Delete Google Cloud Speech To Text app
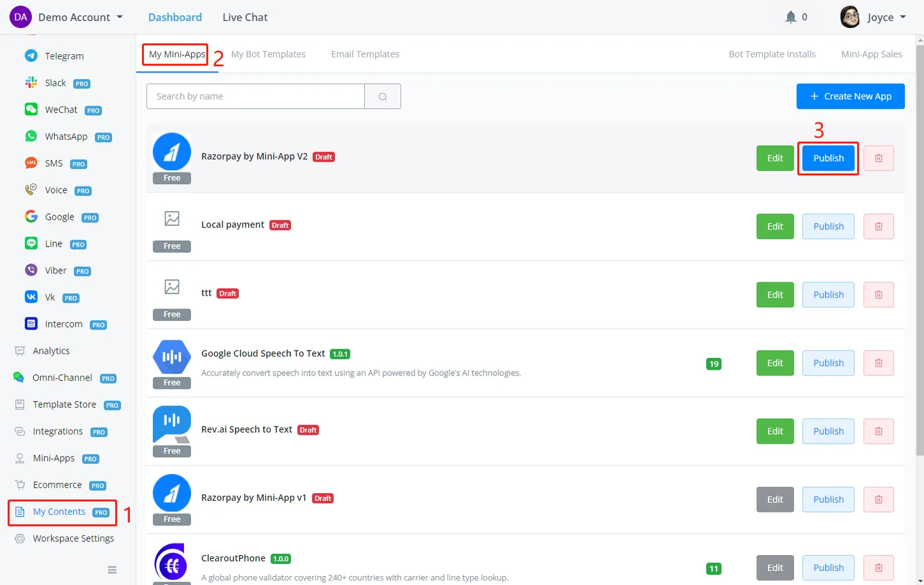924x585 pixels. tap(879, 363)
